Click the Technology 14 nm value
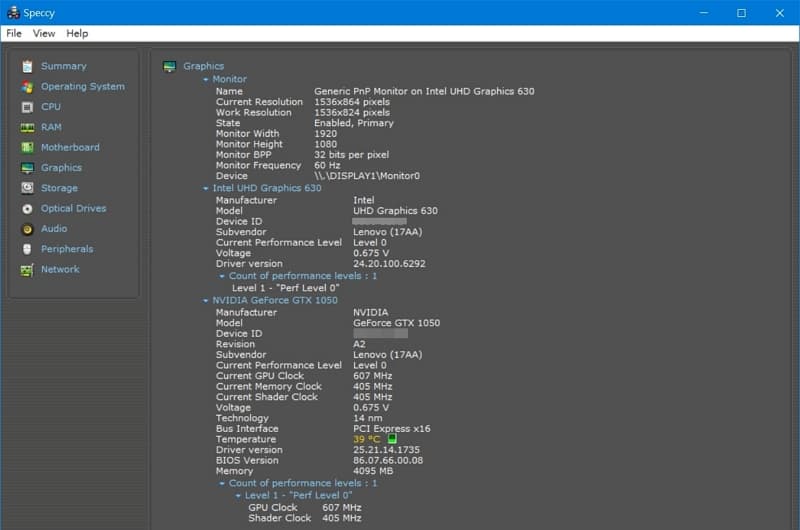Viewport: 800px width, 530px height. [367, 418]
